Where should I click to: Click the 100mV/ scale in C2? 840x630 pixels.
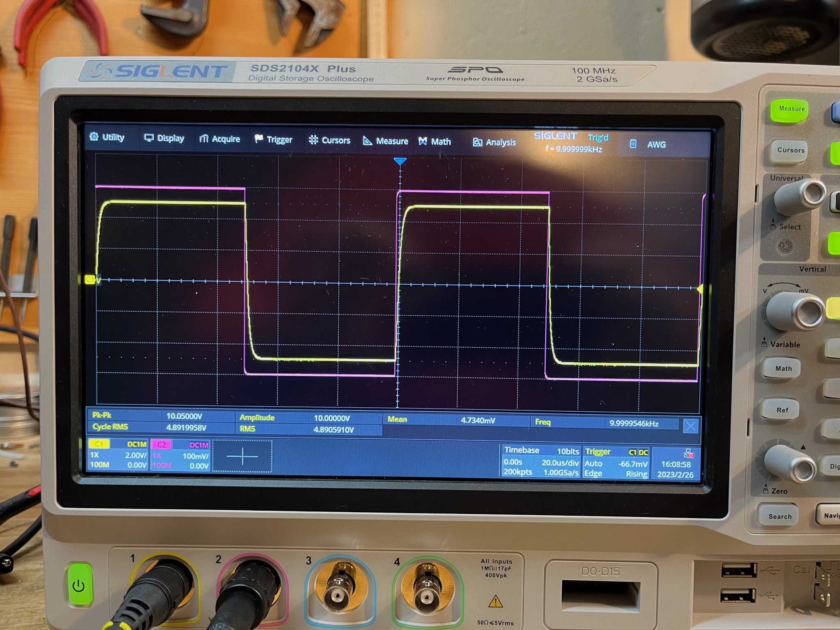(196, 456)
